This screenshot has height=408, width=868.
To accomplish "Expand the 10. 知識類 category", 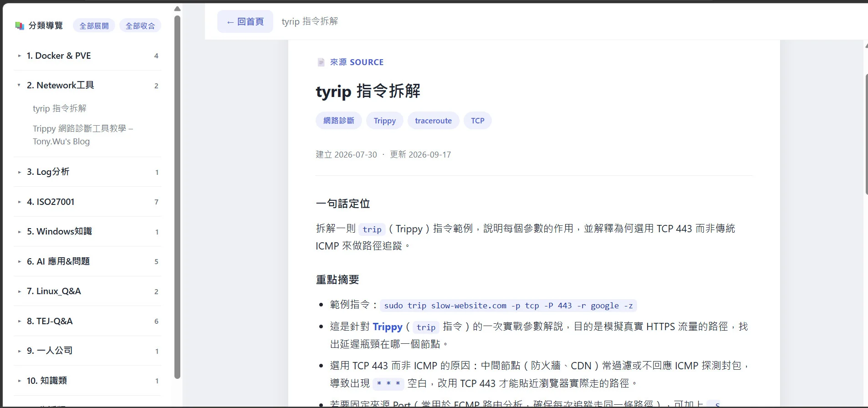I will coord(87,381).
